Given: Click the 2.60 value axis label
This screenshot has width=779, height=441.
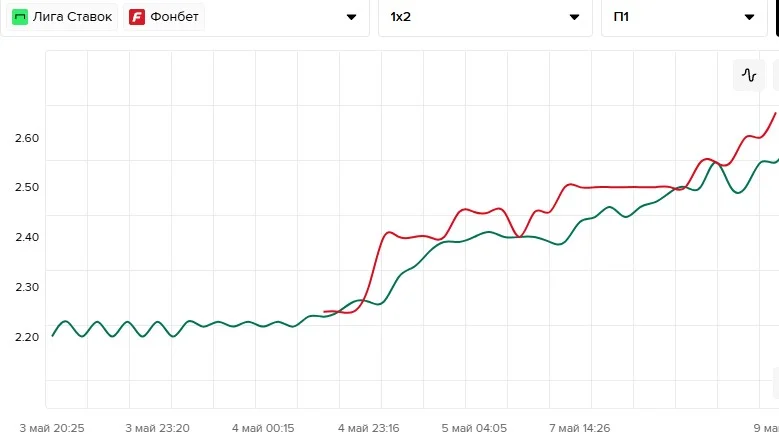Looking at the screenshot, I should pos(27,138).
